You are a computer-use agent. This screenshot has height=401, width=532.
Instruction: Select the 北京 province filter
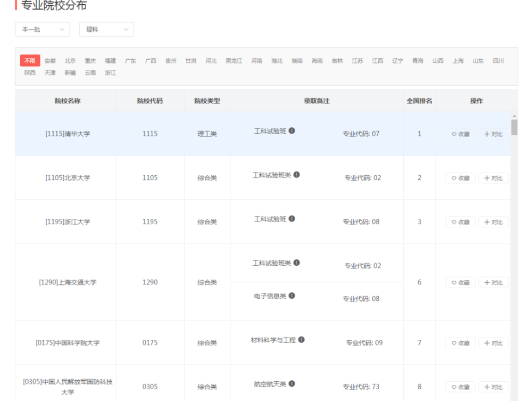[x=69, y=60]
